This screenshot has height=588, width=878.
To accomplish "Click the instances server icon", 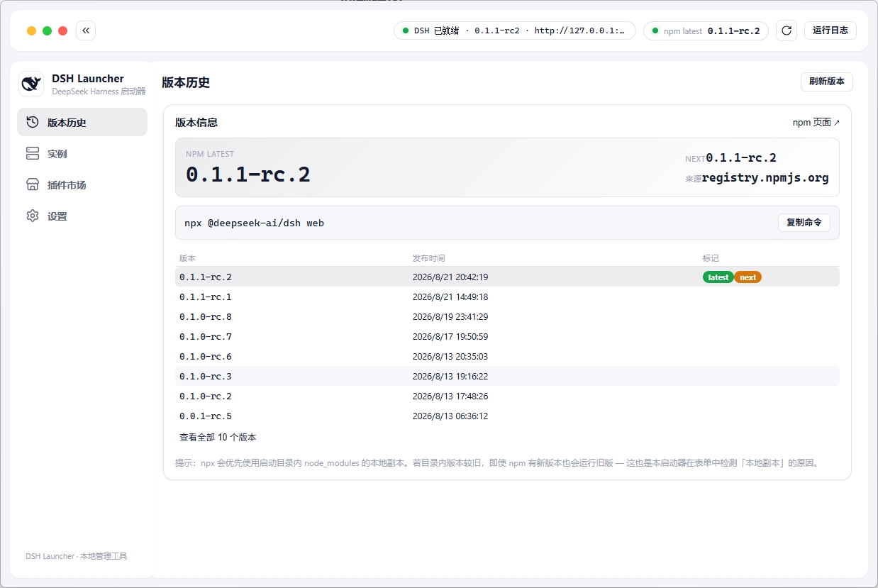I will pyautogui.click(x=33, y=153).
